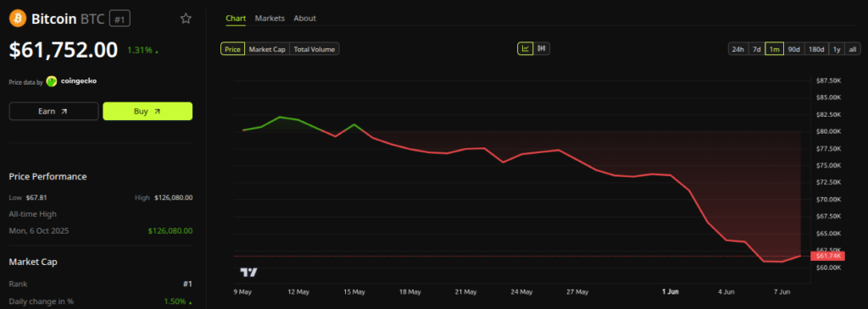Click the Market Cap heading
The height and width of the screenshot is (309, 868).
33,262
